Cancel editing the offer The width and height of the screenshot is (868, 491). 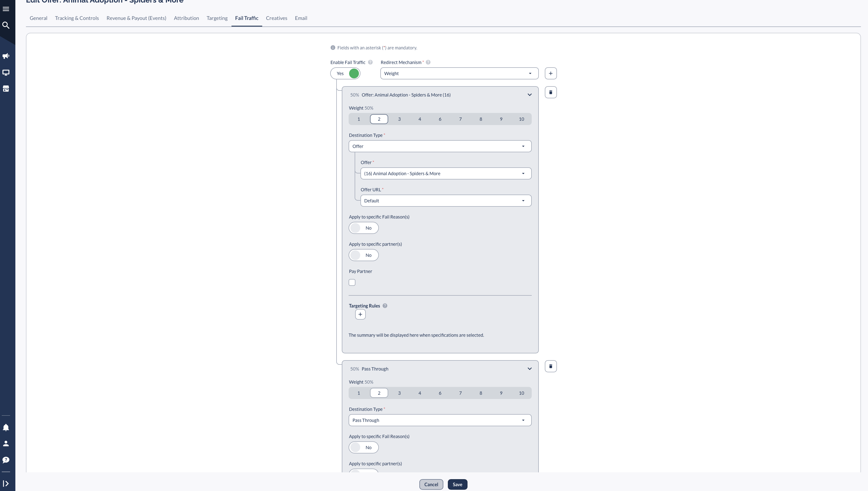(x=431, y=485)
